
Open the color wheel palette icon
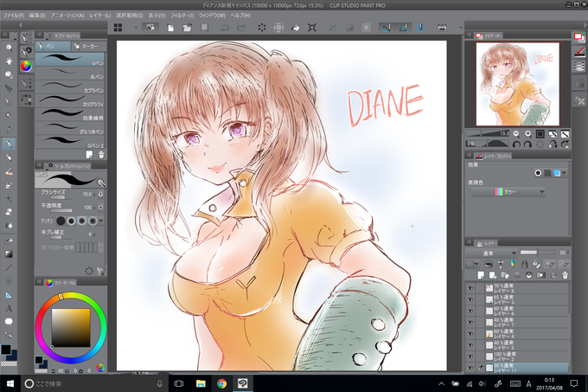point(26,67)
